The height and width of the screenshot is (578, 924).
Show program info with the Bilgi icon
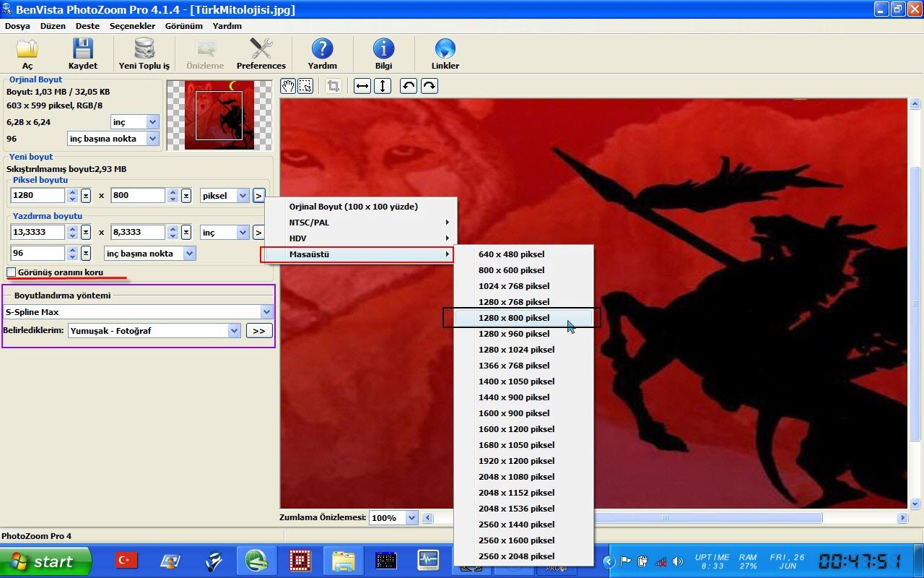click(x=383, y=53)
